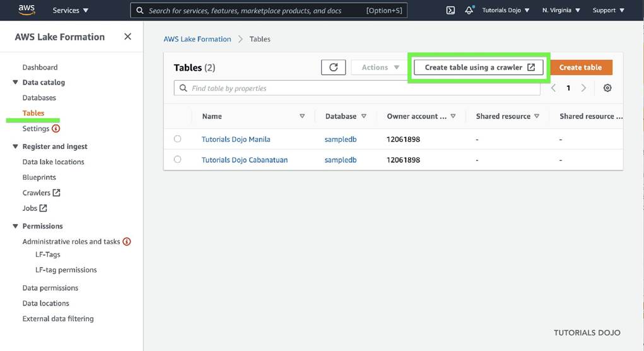Go to next page arrow in pagination
The height and width of the screenshot is (351, 644).
583,88
